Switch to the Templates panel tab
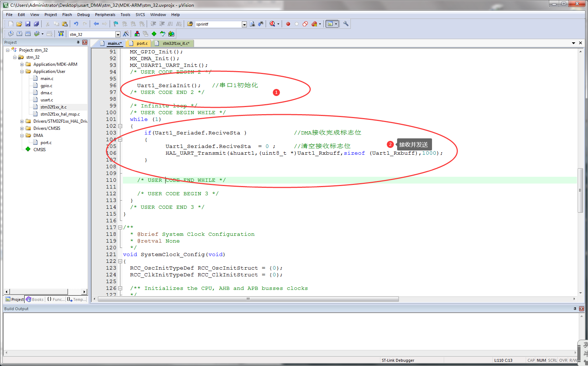This screenshot has height=366, width=588. click(77, 299)
